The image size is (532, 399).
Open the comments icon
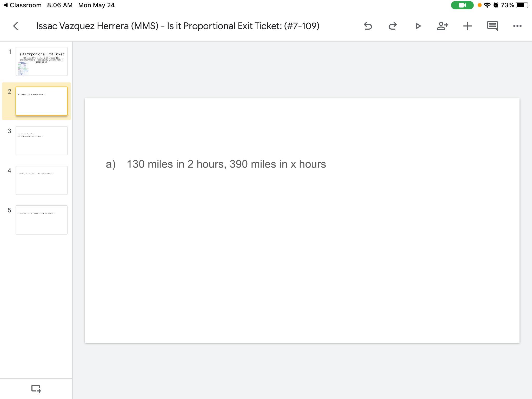click(x=492, y=26)
